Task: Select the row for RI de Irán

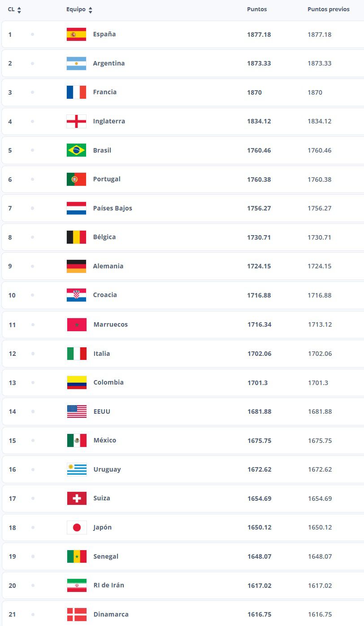Action: click(x=179, y=585)
